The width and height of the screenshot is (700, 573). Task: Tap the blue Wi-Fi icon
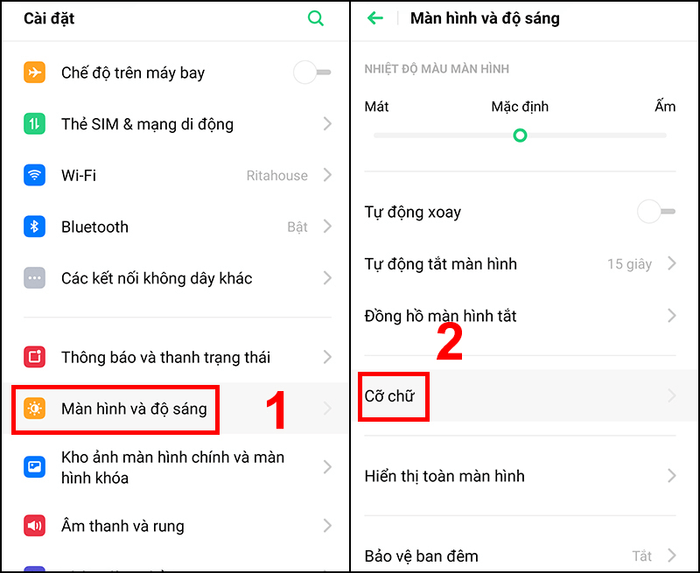pos(34,175)
